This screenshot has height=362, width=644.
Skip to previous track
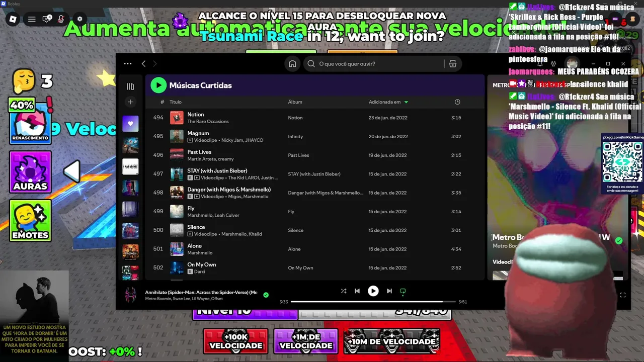[357, 291]
